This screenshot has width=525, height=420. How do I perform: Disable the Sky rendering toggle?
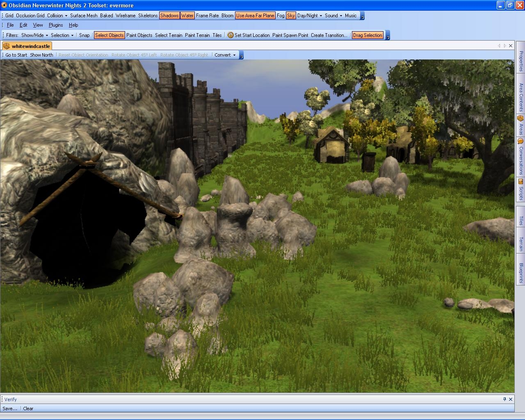pyautogui.click(x=291, y=16)
